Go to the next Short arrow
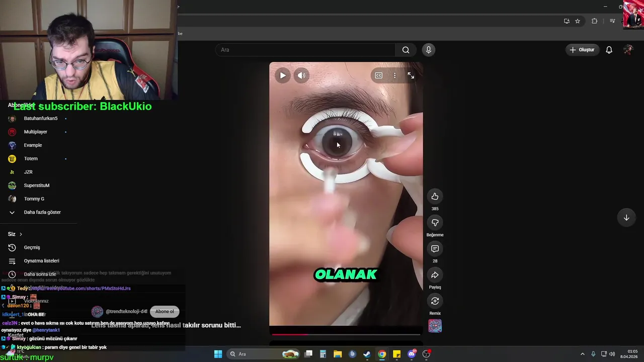This screenshot has width=644, height=362. 626,218
